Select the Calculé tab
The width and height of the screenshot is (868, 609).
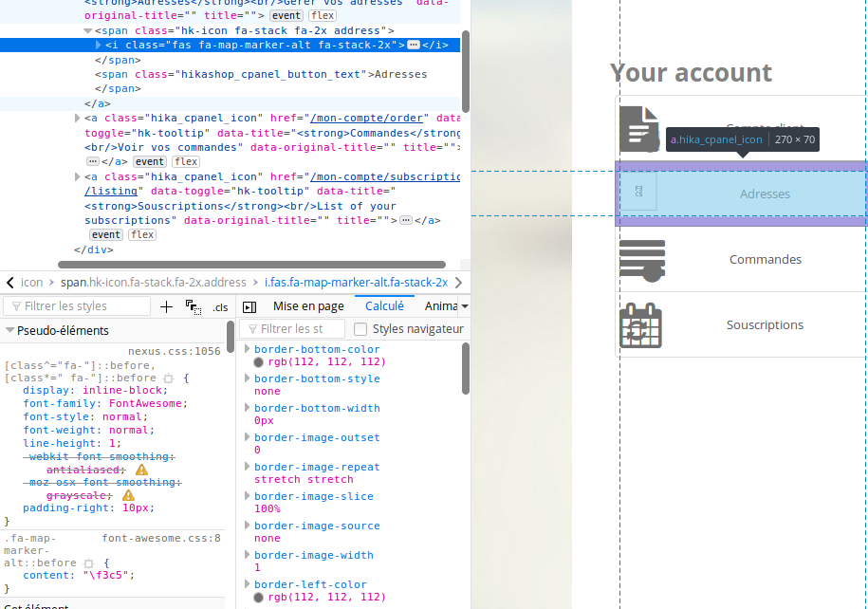(384, 306)
